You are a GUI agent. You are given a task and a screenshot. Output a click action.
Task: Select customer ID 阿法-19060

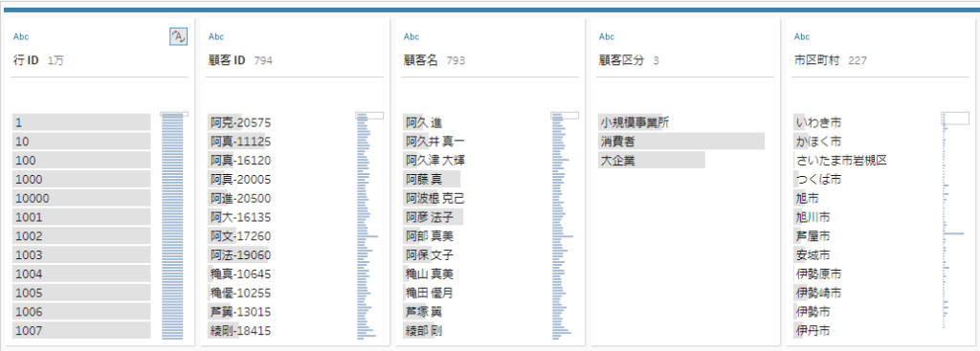[x=240, y=254]
